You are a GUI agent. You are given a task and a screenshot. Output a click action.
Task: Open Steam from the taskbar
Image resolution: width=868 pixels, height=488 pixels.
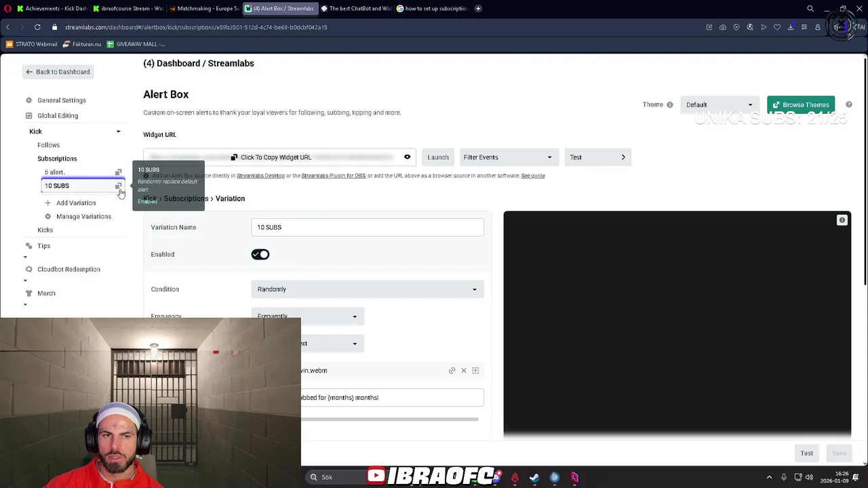point(534,477)
